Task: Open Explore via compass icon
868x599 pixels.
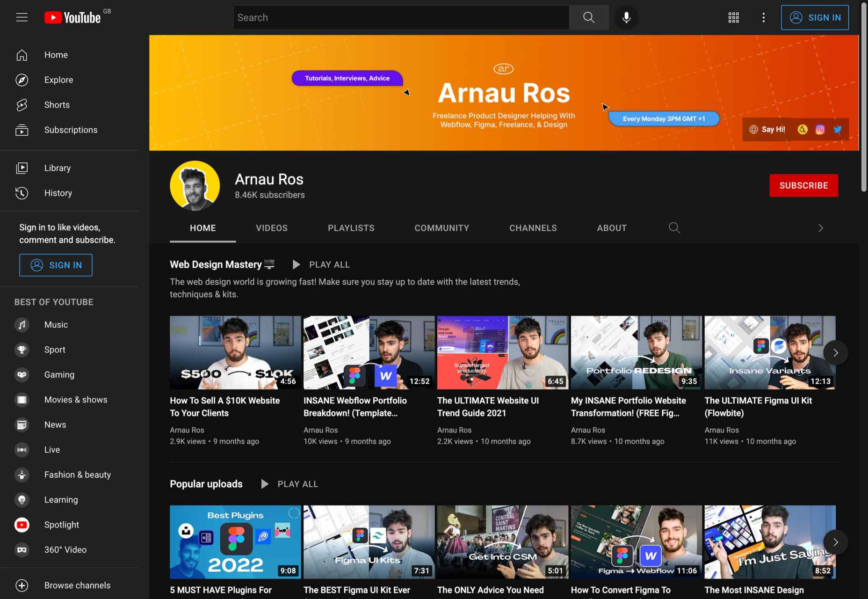Action: coord(22,80)
